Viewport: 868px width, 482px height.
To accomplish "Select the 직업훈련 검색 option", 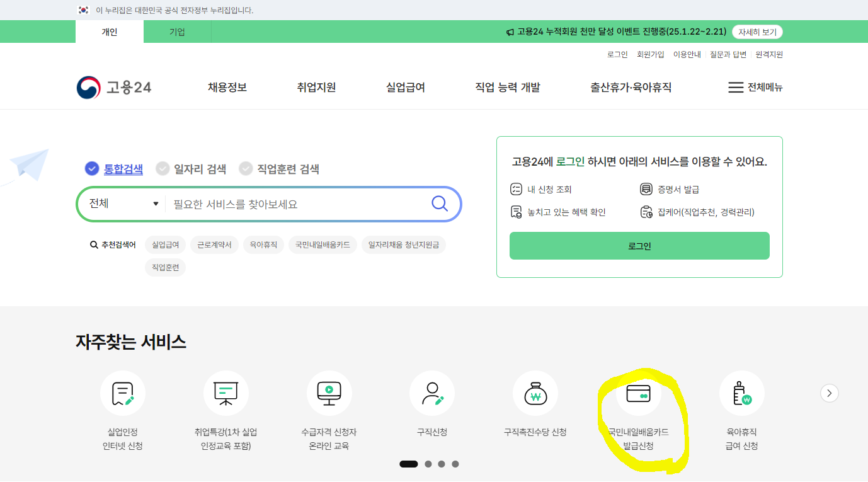I will [x=279, y=168].
